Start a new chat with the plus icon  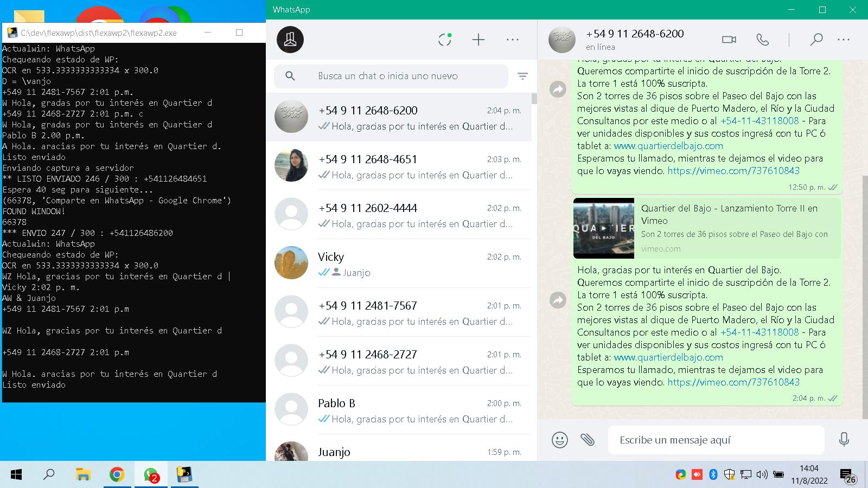tap(478, 40)
